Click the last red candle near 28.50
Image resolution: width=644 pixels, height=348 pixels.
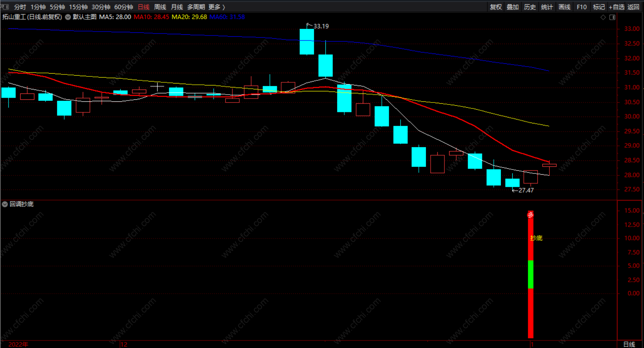pos(549,166)
